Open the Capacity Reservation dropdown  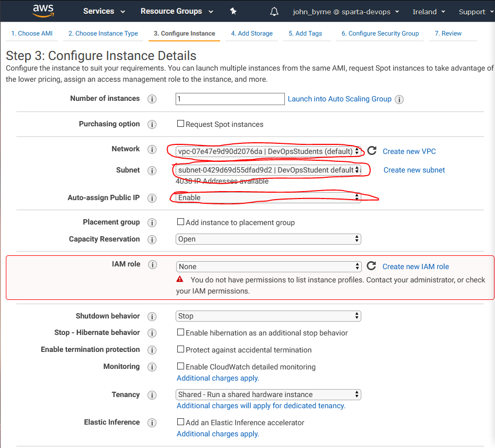point(268,239)
